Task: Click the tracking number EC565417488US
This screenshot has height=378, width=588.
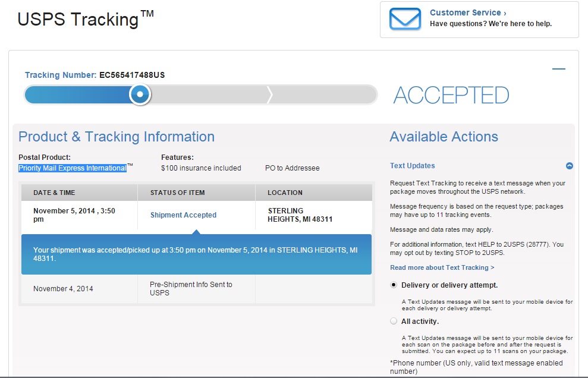Action: (x=132, y=75)
